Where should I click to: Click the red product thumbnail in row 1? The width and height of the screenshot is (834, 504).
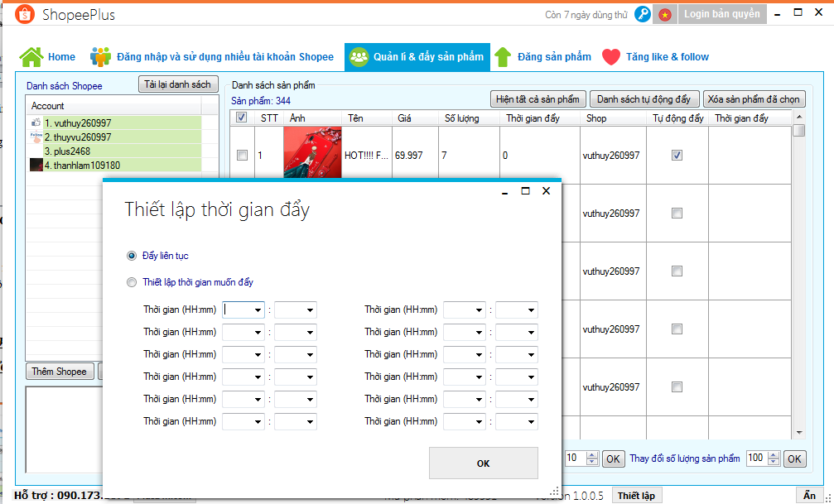[312, 155]
